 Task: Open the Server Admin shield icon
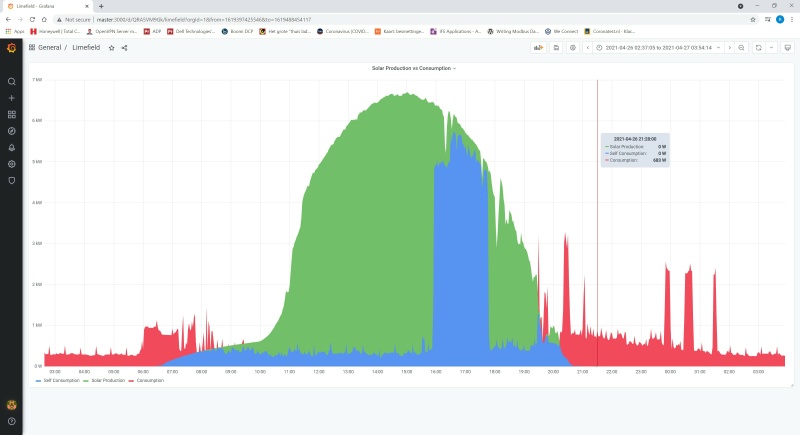(11, 181)
